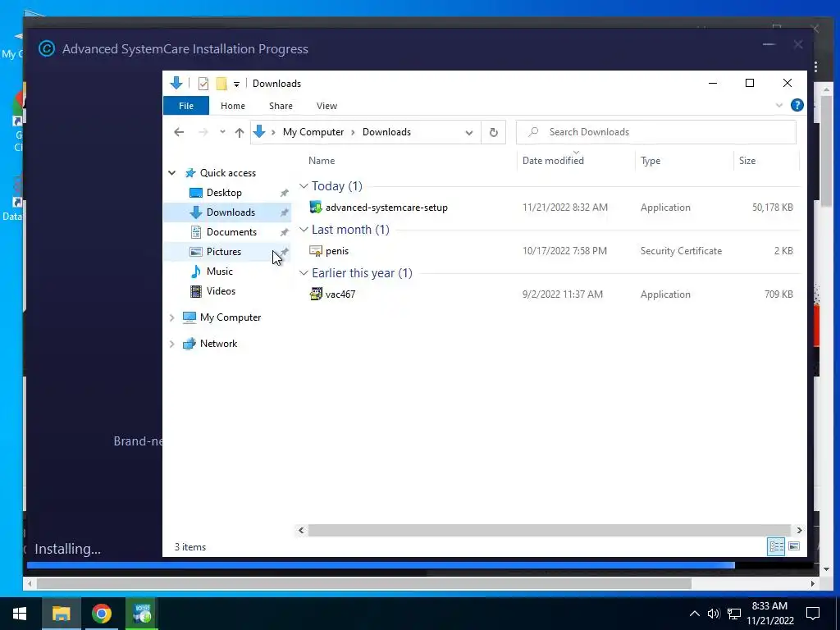This screenshot has width=840, height=630.
Task: Click the Search Downloads field
Action: 655,132
